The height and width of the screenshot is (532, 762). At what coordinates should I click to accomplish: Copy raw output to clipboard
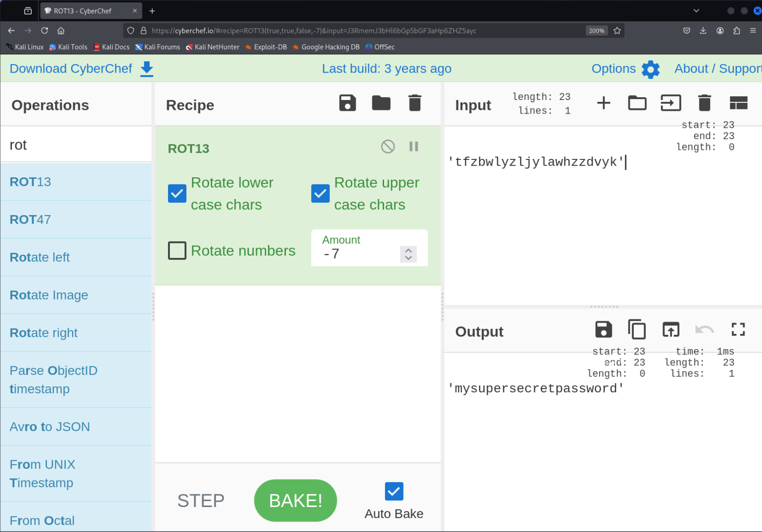tap(637, 329)
